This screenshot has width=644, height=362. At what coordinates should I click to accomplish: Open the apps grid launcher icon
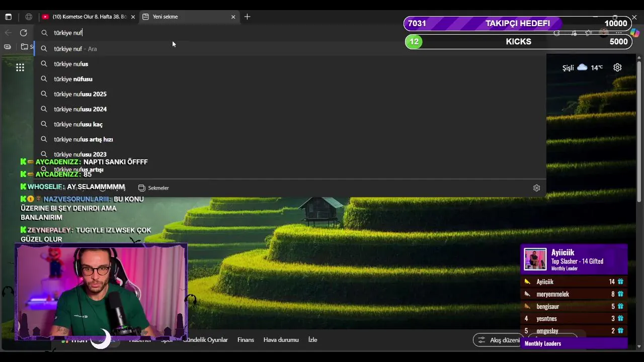tap(20, 67)
